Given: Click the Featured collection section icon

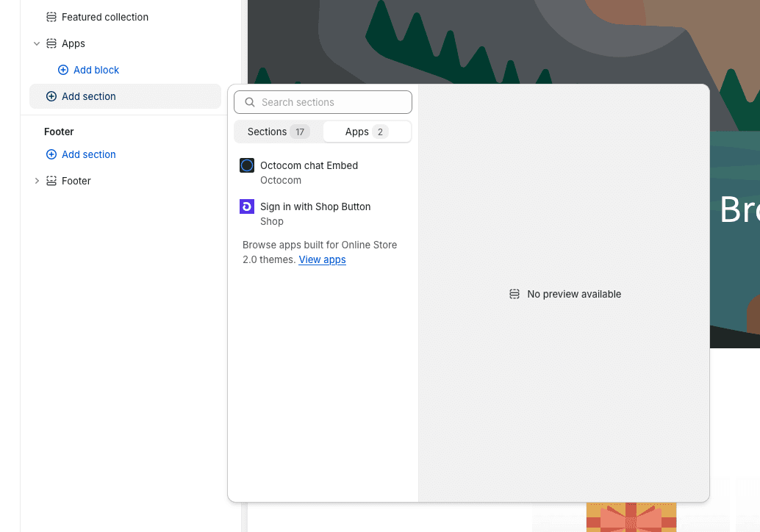Looking at the screenshot, I should (51, 17).
